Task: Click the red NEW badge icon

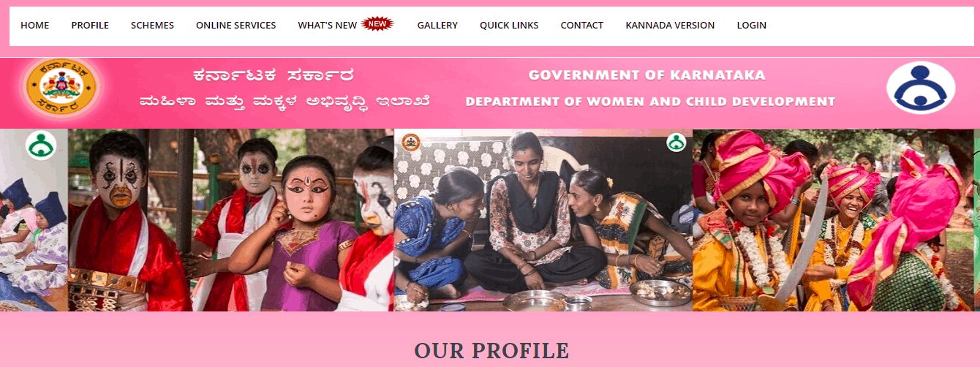Action: (x=377, y=24)
